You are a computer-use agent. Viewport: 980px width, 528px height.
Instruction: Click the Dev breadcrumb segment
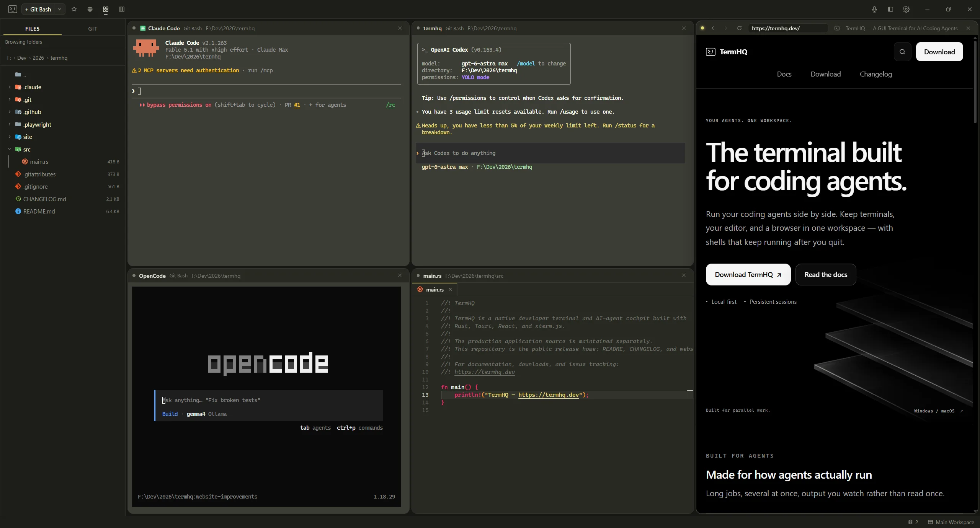[22, 58]
